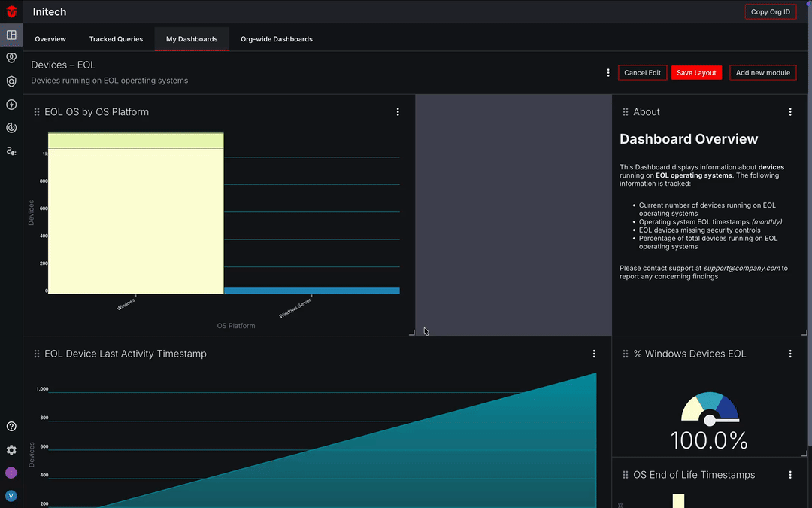Switch to the Tracked Queries tab
Image resolution: width=812 pixels, height=508 pixels.
coord(116,38)
